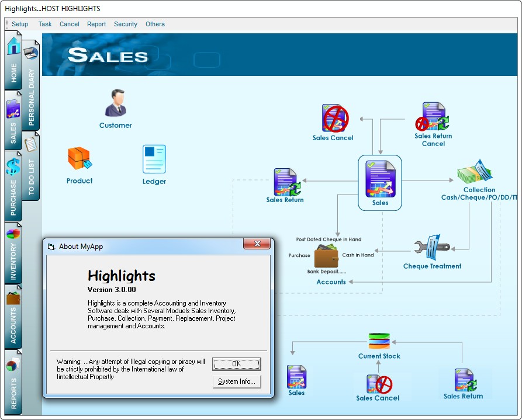Click the Reports chart icon

pos(12,365)
